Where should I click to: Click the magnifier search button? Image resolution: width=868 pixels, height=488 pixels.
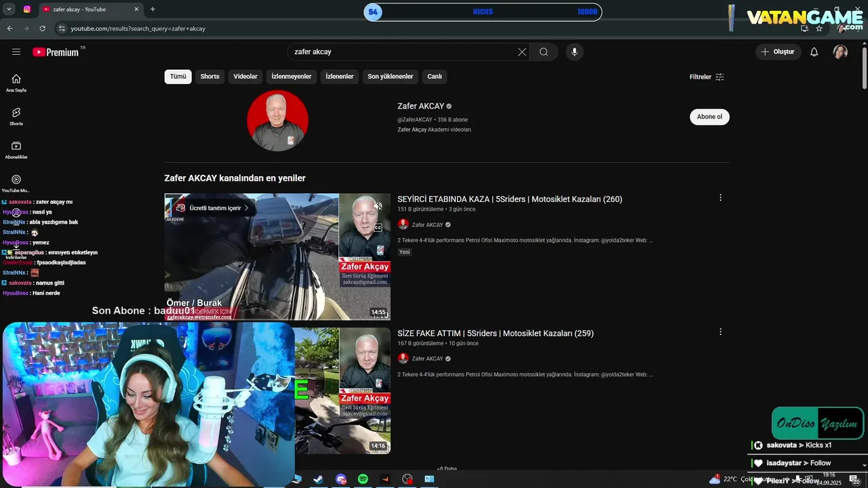[x=544, y=52]
